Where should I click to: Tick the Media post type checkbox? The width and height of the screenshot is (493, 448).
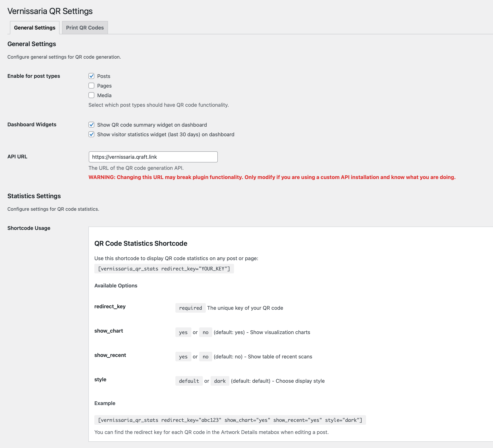[x=91, y=95]
